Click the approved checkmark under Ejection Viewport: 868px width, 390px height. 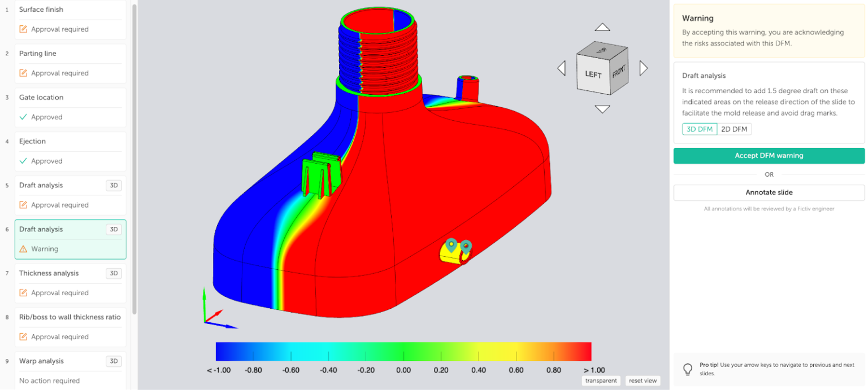pos(23,161)
